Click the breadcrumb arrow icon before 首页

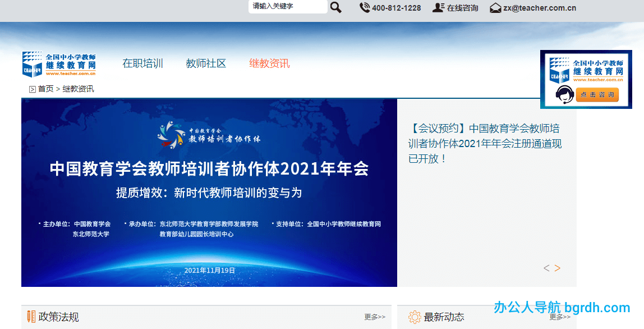coord(33,89)
